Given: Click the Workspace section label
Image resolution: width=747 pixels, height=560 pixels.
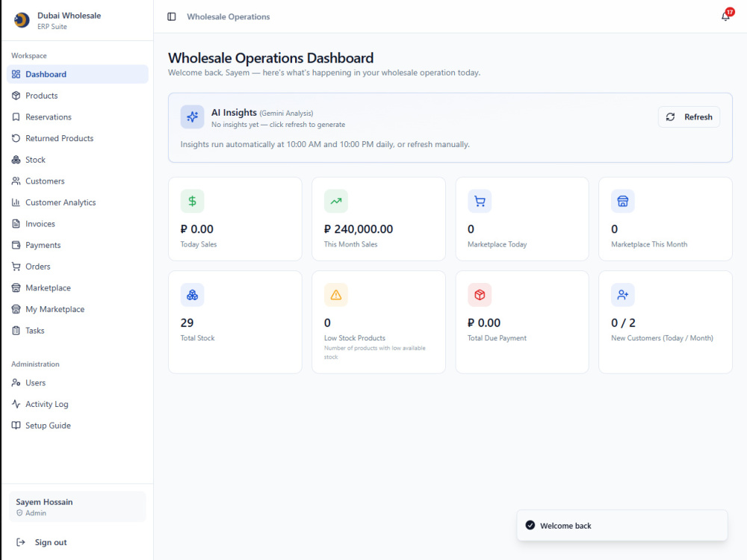Looking at the screenshot, I should tap(29, 56).
